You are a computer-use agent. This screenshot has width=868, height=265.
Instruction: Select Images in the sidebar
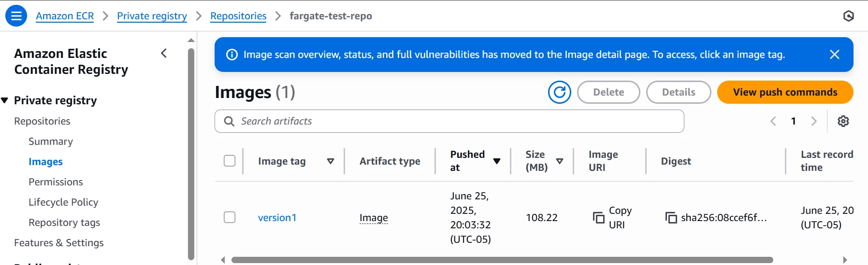point(45,162)
